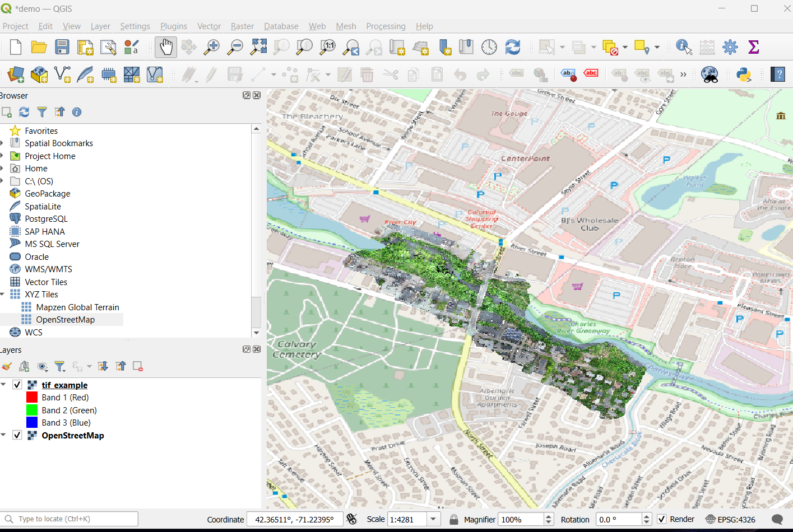Select the Spatial Bookmarks browser entry
The height and width of the screenshot is (532, 793).
(x=59, y=143)
